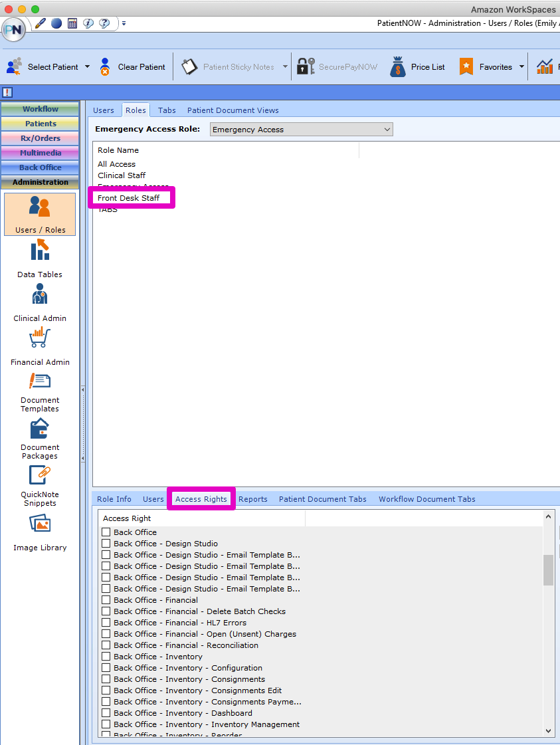Click the info speech bubble icon
Image resolution: width=560 pixels, height=745 pixels.
point(88,23)
